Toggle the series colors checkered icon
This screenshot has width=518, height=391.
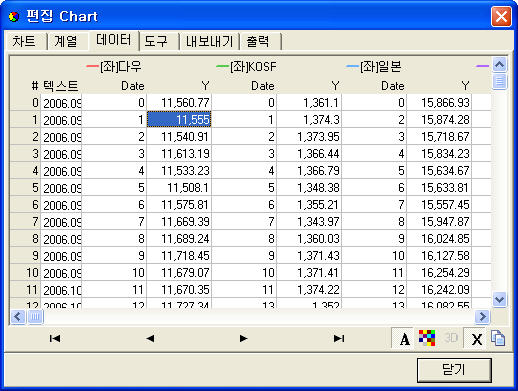(427, 338)
